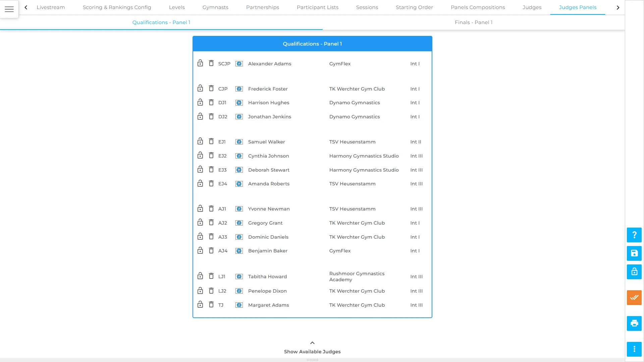This screenshot has width=644, height=362.
Task: Select the Qualifications - Panel 1 subtab
Action: 161,22
